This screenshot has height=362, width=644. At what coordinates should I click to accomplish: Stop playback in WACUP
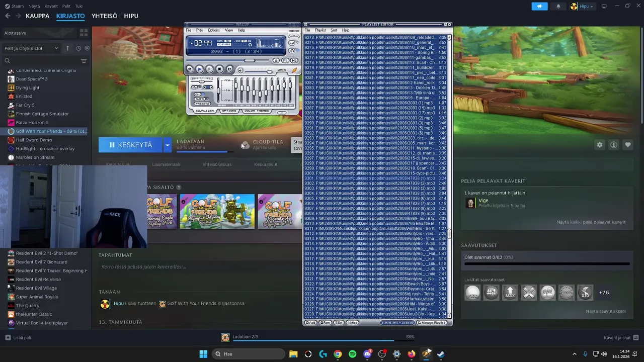(x=219, y=69)
